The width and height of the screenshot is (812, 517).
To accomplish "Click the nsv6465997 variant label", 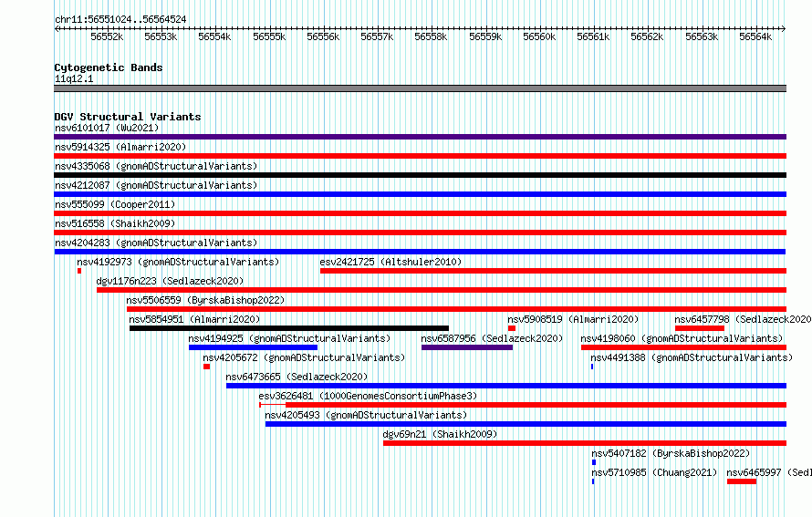I will click(769, 472).
